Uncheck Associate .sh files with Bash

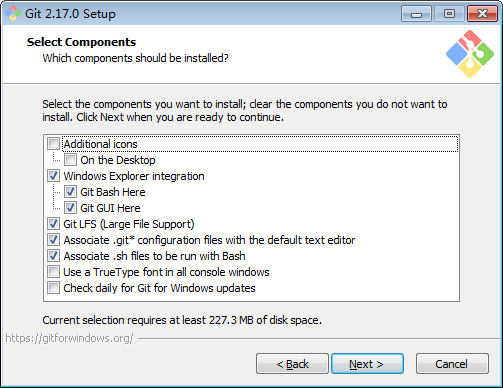(53, 256)
